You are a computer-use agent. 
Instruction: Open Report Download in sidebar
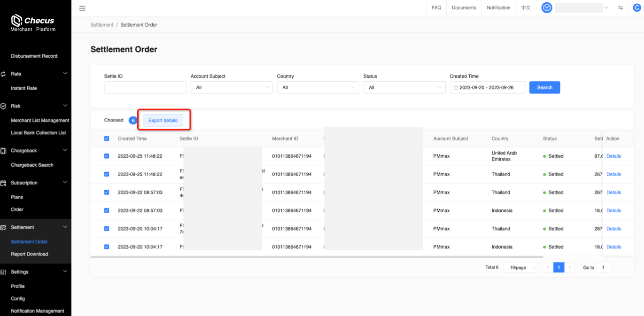click(30, 254)
